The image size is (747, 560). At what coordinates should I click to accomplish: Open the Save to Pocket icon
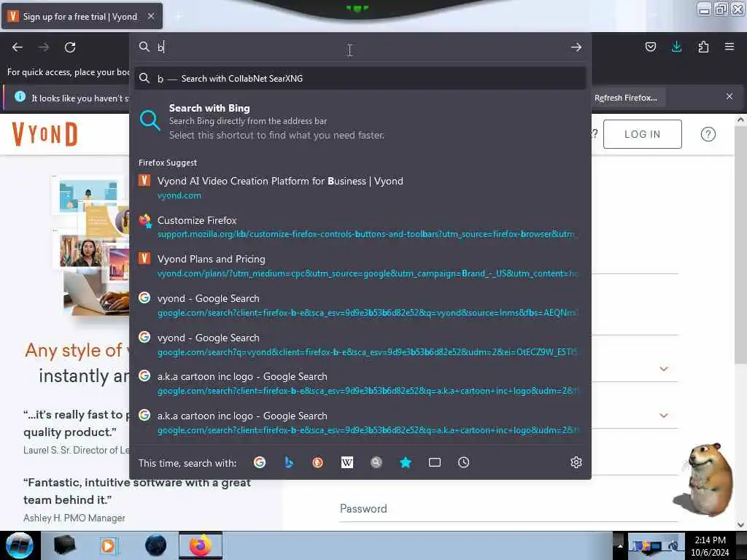650,47
